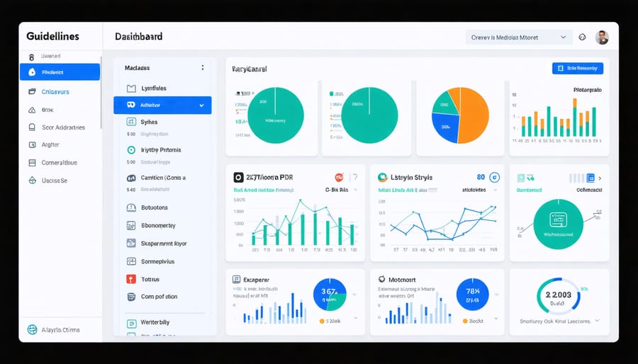Click the orange dot beside Bockt
Image resolution: width=638 pixels, height=364 pixels.
point(465,321)
